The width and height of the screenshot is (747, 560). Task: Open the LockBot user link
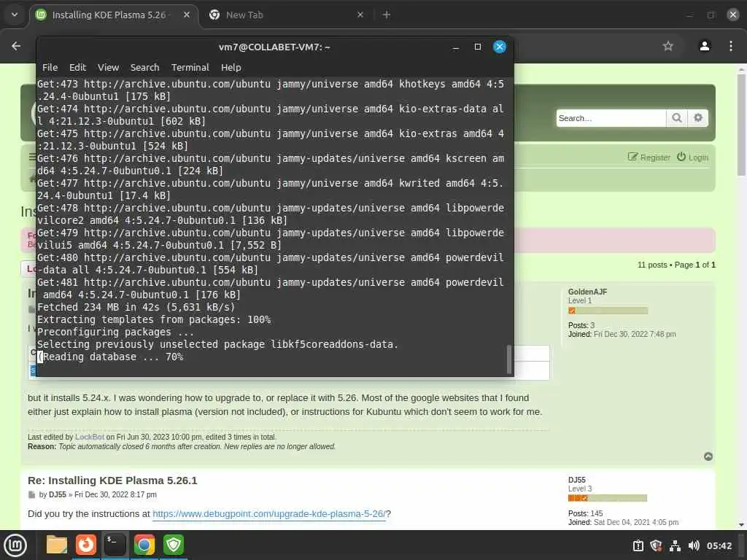click(x=90, y=437)
